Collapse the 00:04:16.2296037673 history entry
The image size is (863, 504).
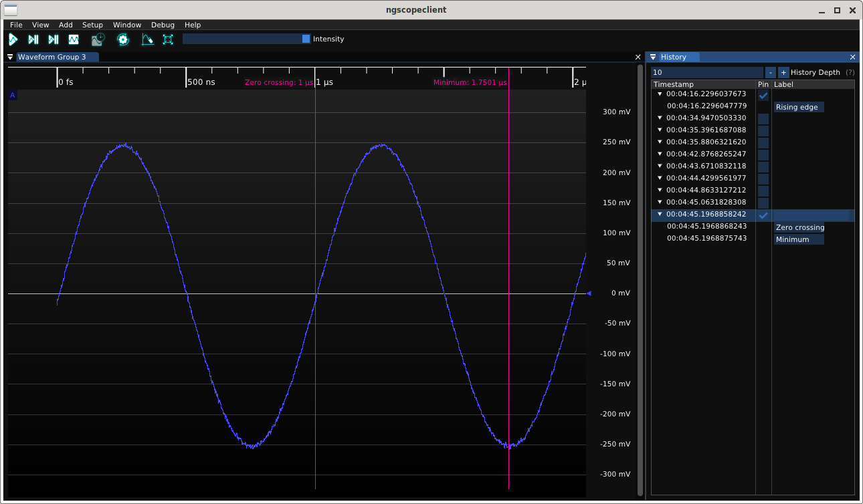click(x=660, y=94)
